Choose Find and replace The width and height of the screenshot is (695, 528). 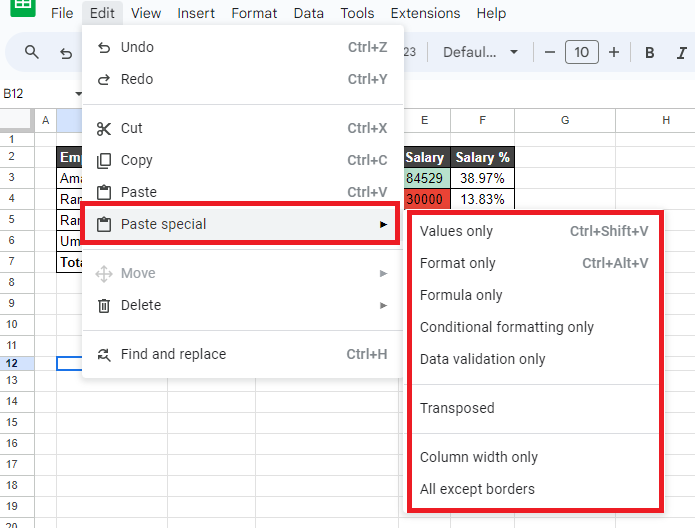click(242, 354)
